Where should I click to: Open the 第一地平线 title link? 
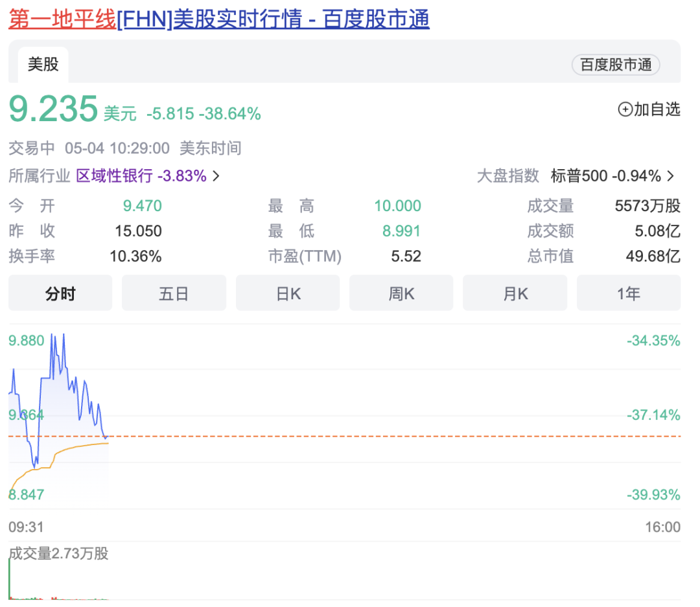pyautogui.click(x=62, y=19)
